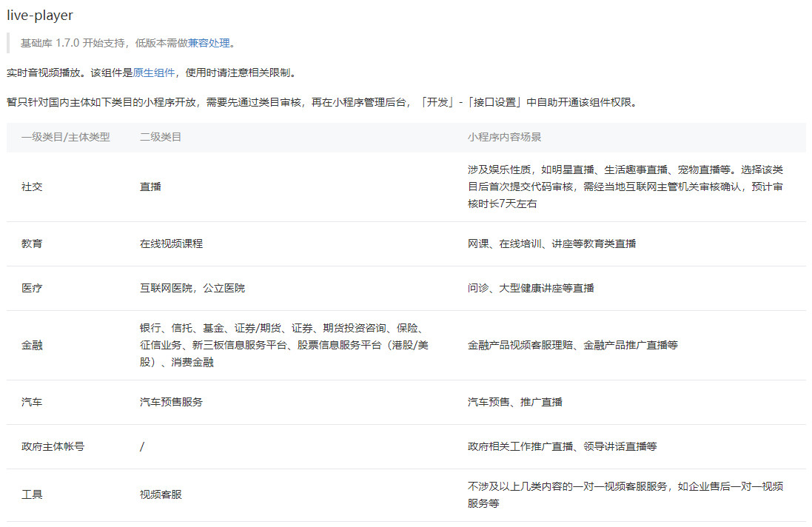Select the 在线视频课程 cell

coord(172,244)
